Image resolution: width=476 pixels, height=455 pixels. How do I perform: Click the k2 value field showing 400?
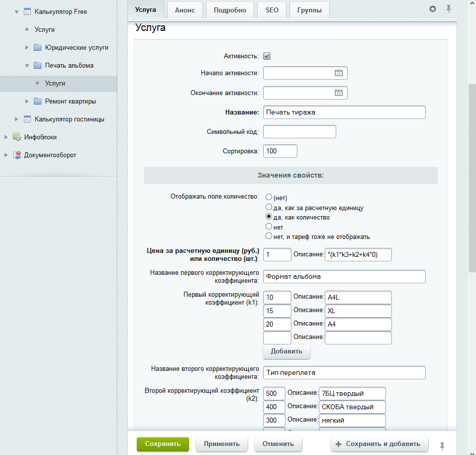pos(274,407)
